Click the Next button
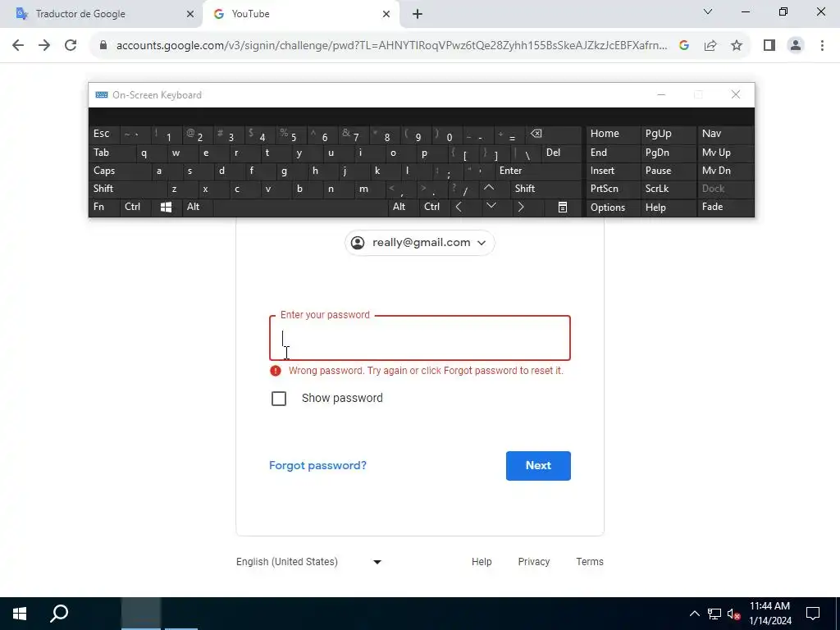 [x=538, y=466]
